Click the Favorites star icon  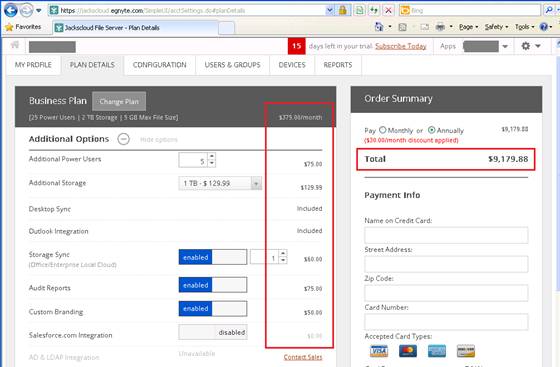(x=9, y=27)
